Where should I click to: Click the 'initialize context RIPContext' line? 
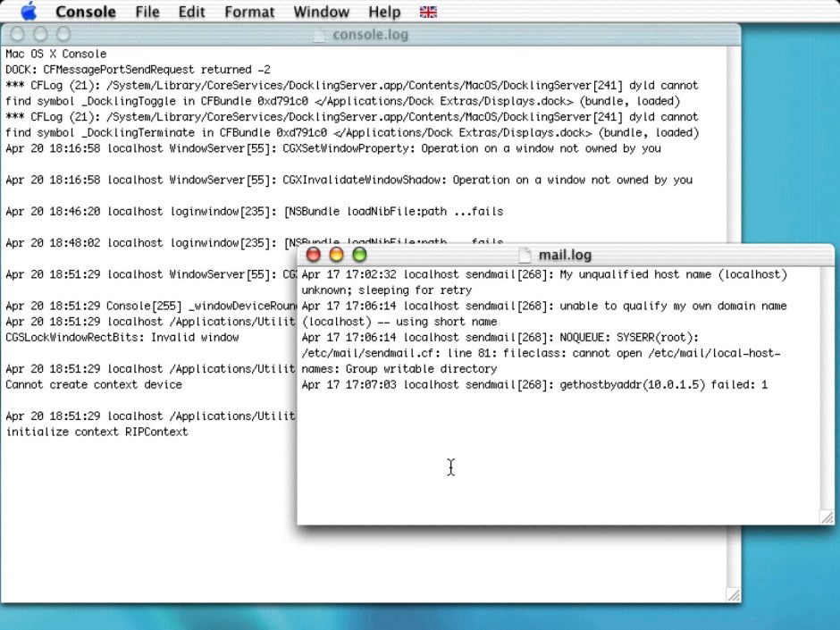coord(97,432)
